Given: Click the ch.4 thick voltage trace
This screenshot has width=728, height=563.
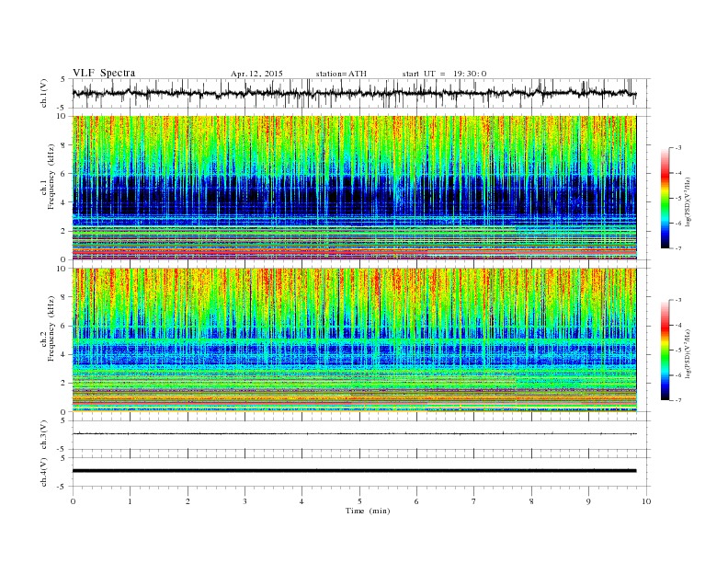Looking at the screenshot, I should point(354,471).
